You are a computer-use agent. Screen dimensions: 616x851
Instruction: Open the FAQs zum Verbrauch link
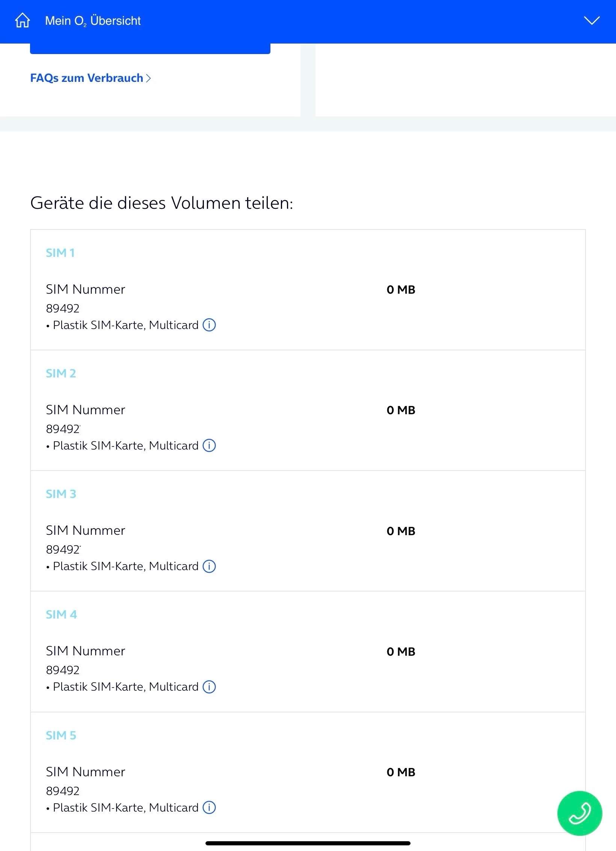tap(86, 78)
